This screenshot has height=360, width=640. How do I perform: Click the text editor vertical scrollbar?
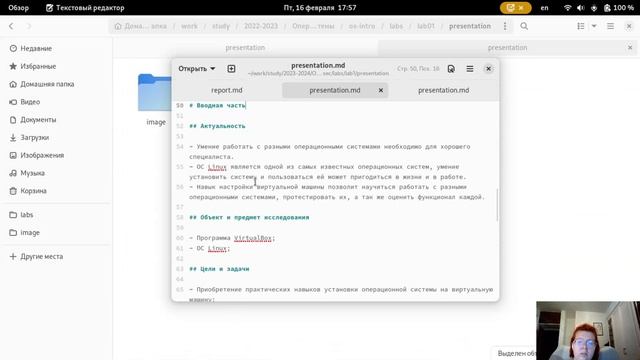coord(497,204)
